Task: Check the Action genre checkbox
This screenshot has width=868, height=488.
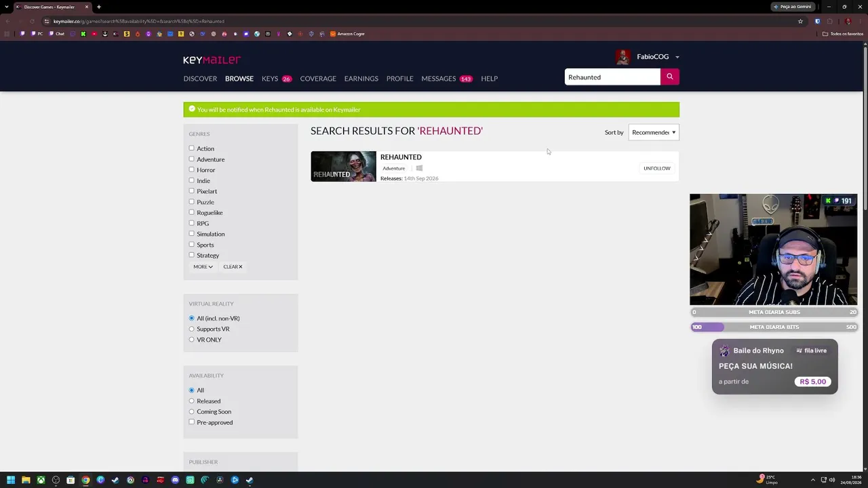Action: [191, 148]
